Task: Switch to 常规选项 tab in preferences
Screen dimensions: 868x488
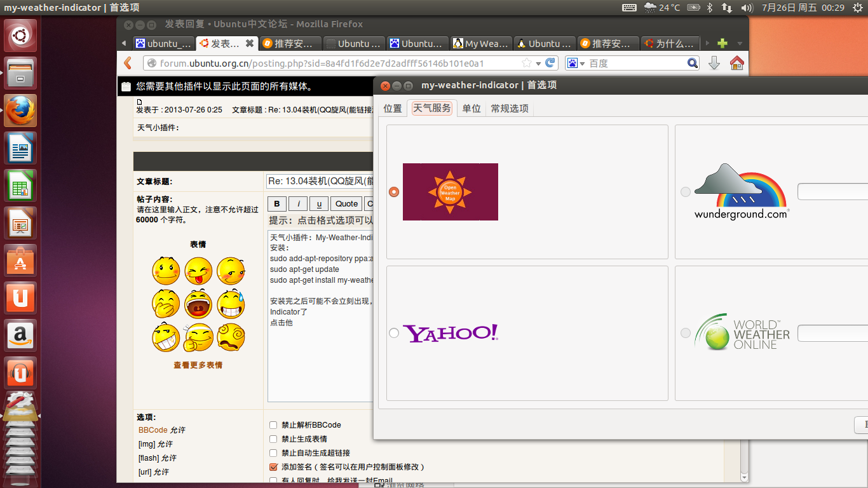Action: tap(510, 109)
